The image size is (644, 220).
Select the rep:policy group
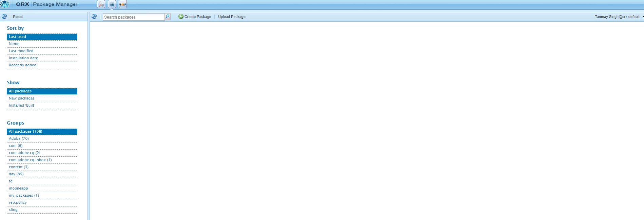tap(42, 202)
